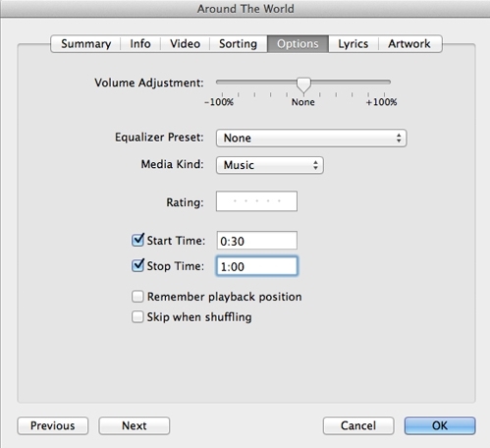Click the OK button
Image resolution: width=490 pixels, height=448 pixels.
click(x=440, y=425)
